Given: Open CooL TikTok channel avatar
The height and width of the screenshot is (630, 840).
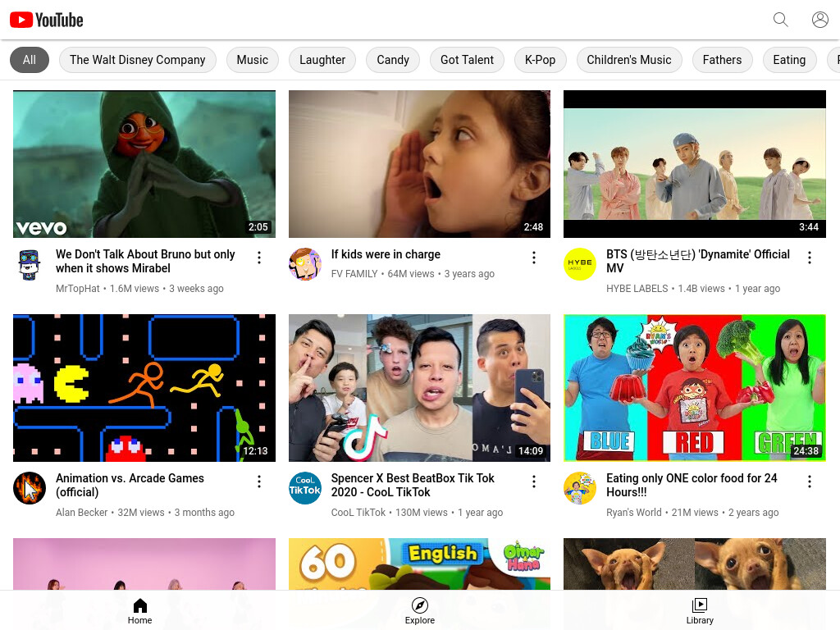Looking at the screenshot, I should tap(305, 488).
